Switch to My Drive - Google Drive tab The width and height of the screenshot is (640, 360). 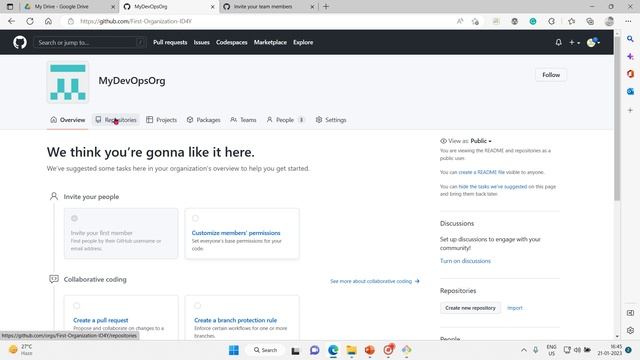point(69,7)
